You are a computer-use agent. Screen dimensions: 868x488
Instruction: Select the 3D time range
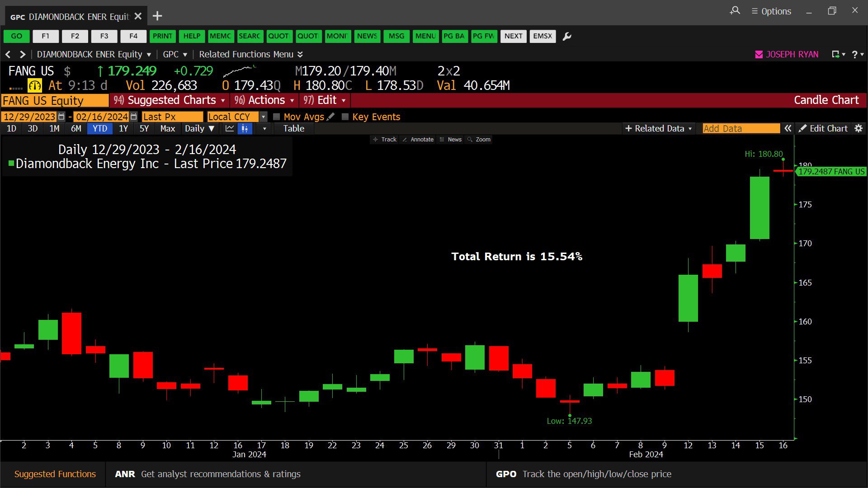(33, 128)
